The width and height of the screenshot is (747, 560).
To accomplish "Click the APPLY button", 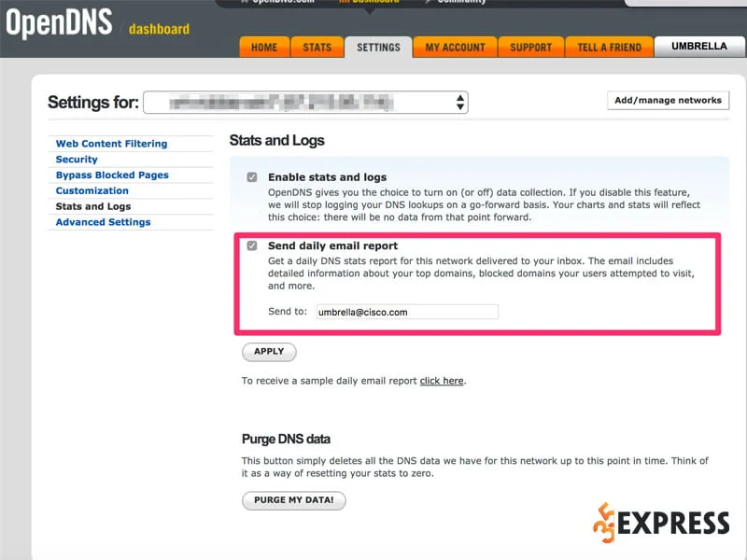I will [x=269, y=352].
